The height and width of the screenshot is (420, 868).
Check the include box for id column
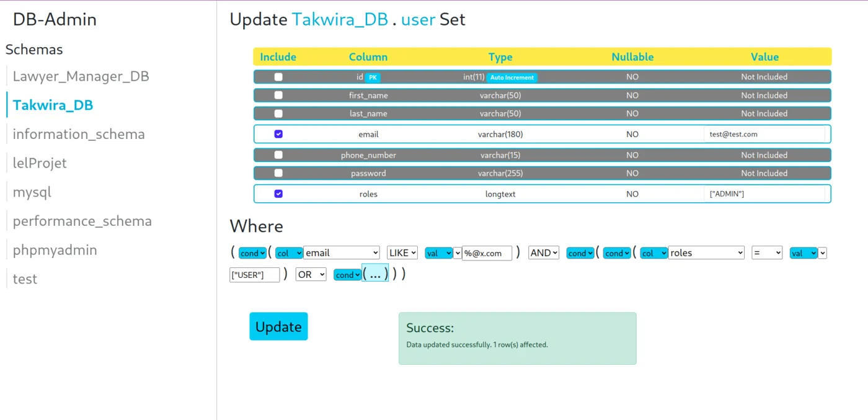[x=278, y=77]
